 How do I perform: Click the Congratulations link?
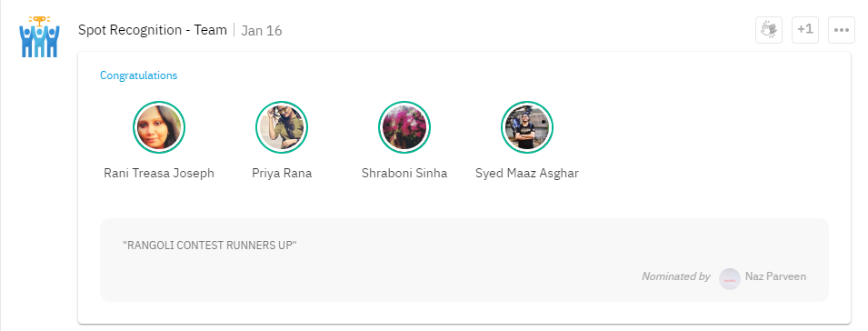click(138, 75)
